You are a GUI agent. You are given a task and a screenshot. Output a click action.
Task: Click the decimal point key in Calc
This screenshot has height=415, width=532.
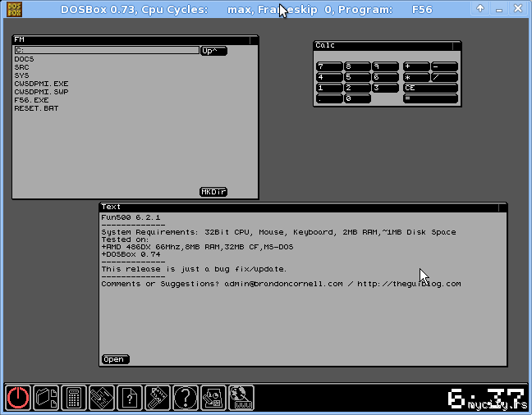[x=329, y=98]
